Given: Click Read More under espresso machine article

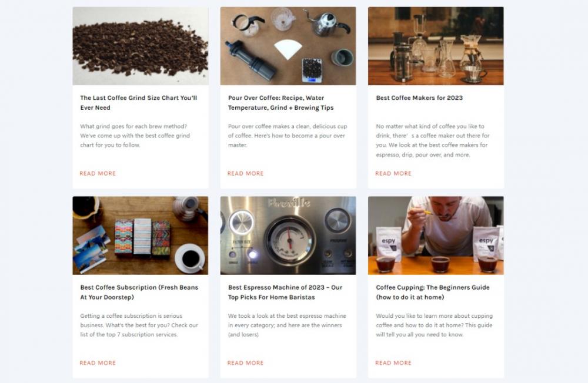Looking at the screenshot, I should click(x=245, y=363).
